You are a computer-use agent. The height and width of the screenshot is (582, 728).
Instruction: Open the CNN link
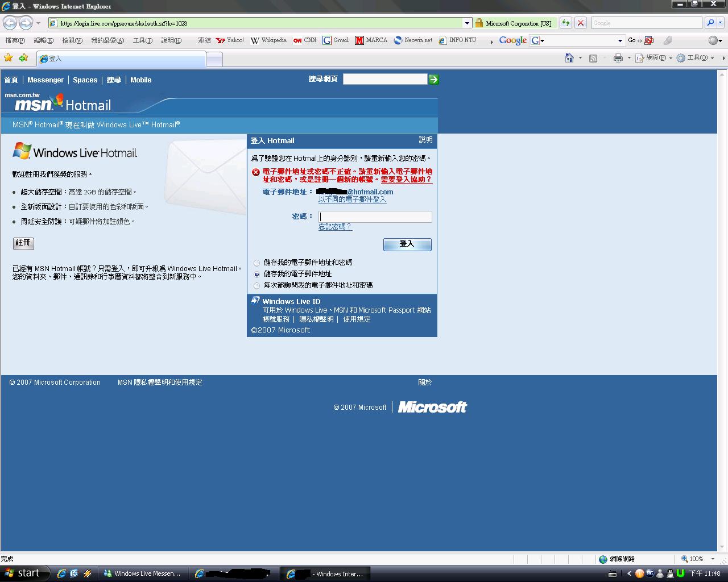[305, 40]
